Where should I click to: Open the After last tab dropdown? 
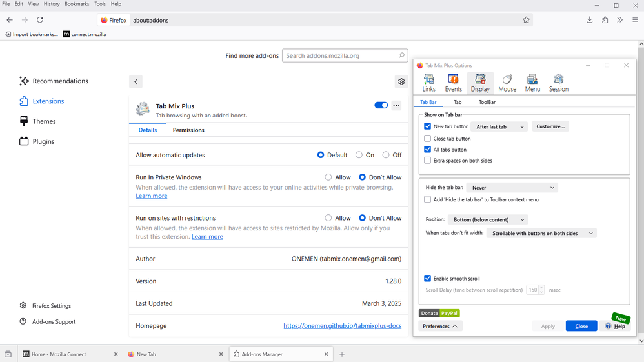click(499, 126)
